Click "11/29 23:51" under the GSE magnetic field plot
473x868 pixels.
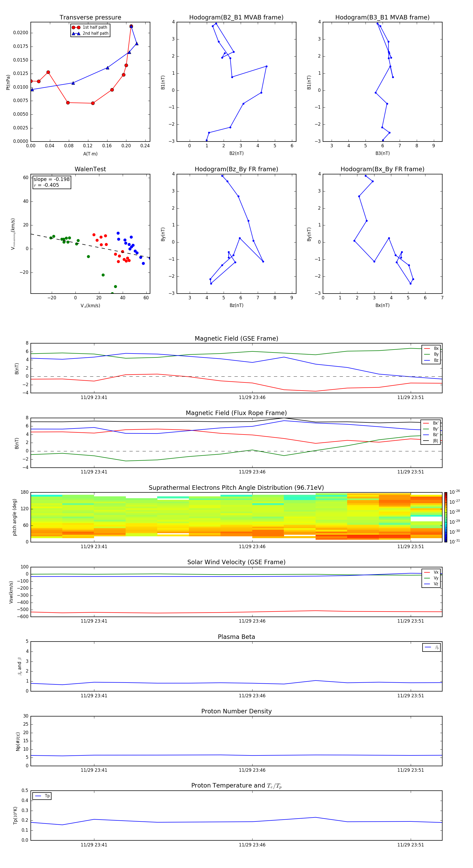click(x=410, y=397)
